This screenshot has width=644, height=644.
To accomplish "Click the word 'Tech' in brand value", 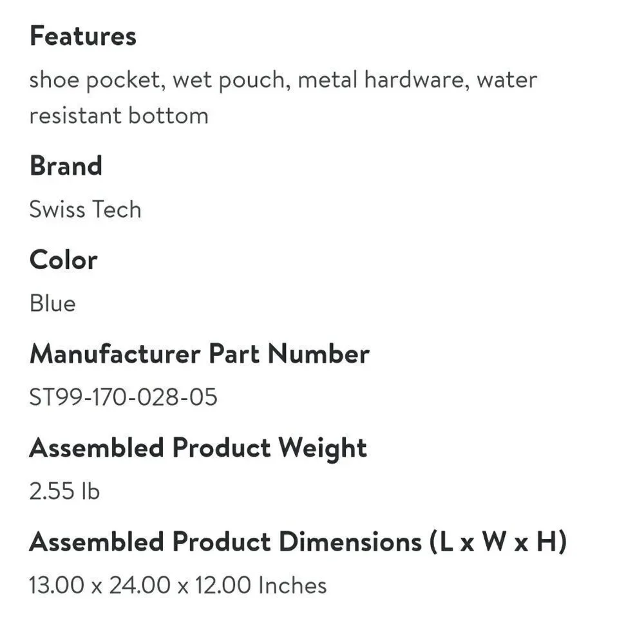I will pos(116,209).
